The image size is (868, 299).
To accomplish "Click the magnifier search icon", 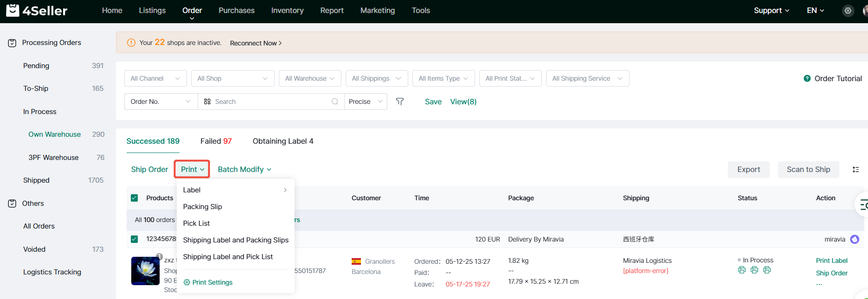I will [x=335, y=102].
